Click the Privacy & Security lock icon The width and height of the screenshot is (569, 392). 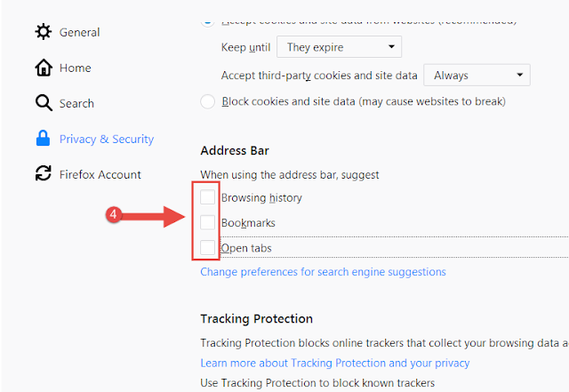point(44,139)
